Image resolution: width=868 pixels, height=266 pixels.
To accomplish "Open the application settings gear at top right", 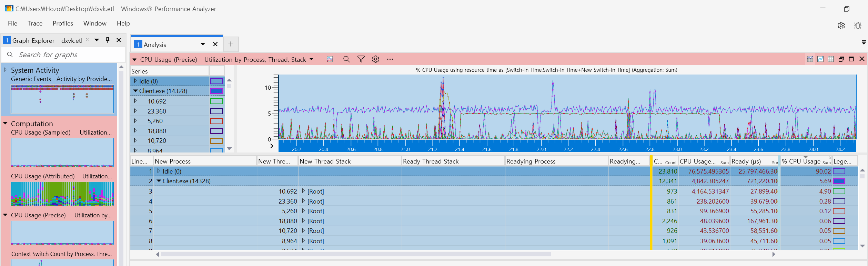I will pyautogui.click(x=841, y=26).
